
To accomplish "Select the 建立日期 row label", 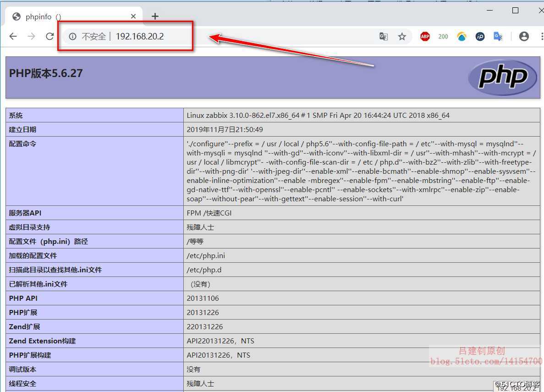I will pyautogui.click(x=22, y=129).
